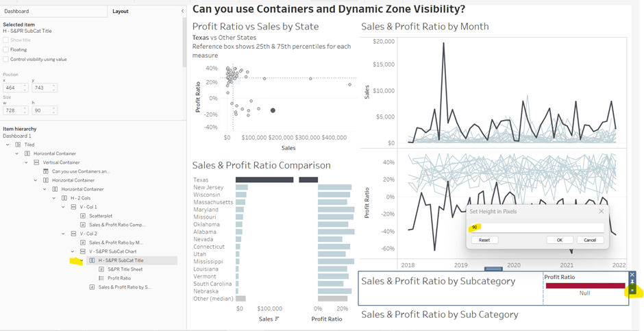644x331 pixels.
Task: Remove the selected zone with its X icon
Action: (x=632, y=275)
